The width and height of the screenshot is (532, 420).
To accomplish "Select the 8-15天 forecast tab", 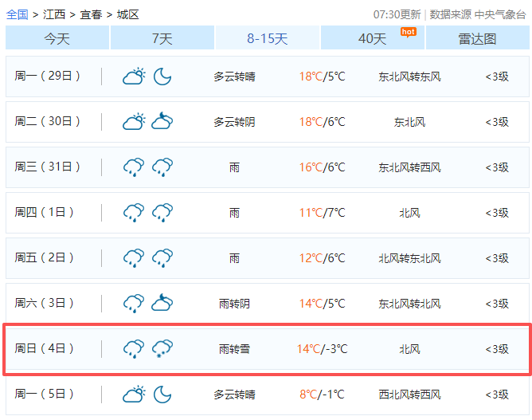I will point(268,38).
